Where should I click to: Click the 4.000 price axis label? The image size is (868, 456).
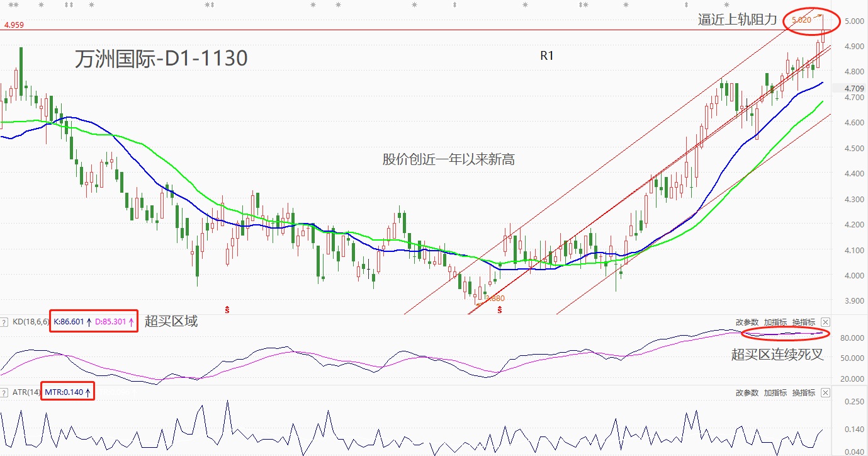(x=854, y=275)
